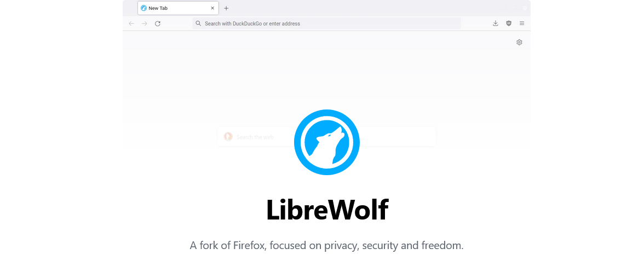Click the LibreWolf heading text

(327, 210)
